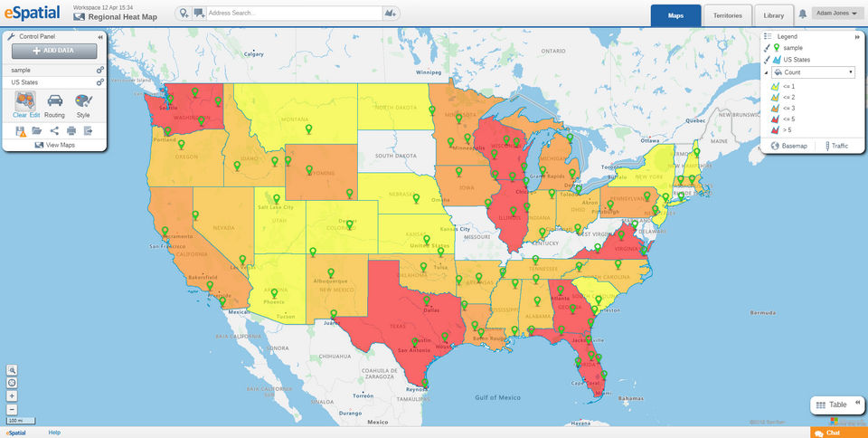
Task: Toggle the Traffic layer
Action: coord(835,146)
